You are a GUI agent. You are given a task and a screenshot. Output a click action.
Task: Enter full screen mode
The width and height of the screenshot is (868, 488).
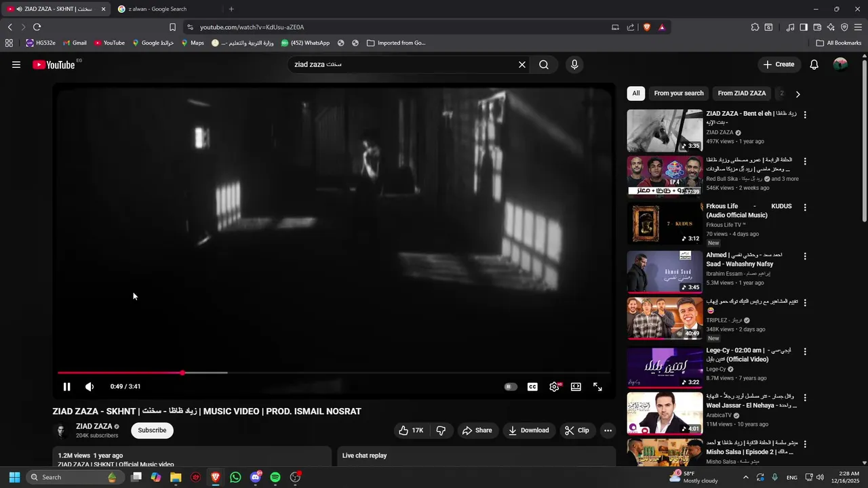pyautogui.click(x=597, y=386)
